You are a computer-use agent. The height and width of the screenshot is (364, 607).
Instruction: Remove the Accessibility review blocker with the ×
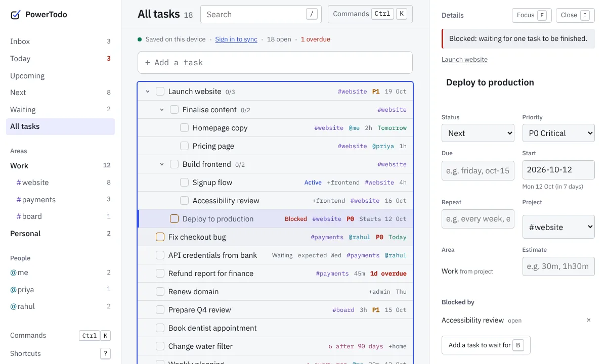[x=589, y=320]
